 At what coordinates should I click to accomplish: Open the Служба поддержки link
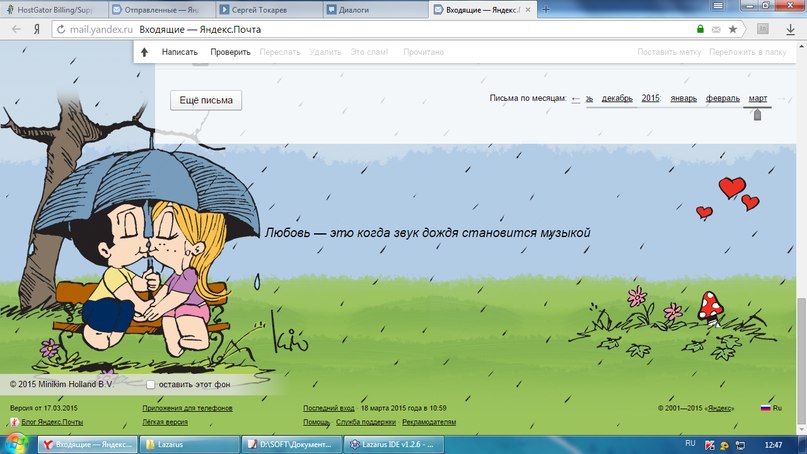point(366,422)
